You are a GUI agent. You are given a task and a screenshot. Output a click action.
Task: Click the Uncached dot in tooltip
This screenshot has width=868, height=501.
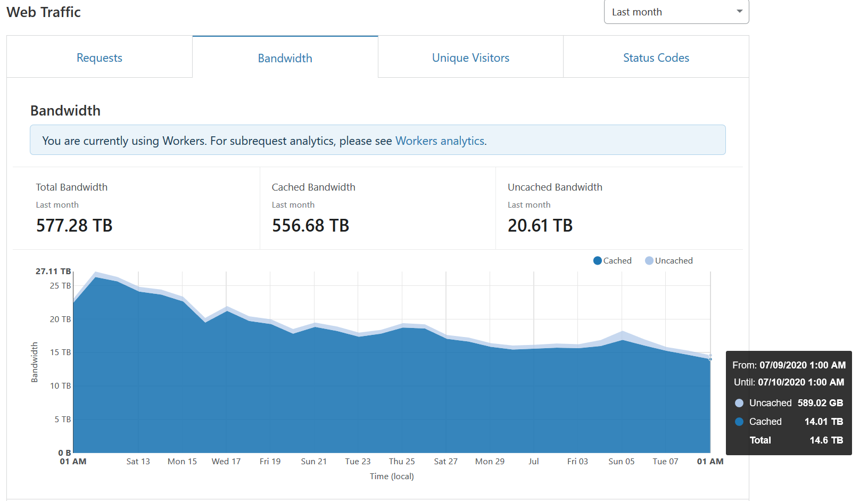739,403
